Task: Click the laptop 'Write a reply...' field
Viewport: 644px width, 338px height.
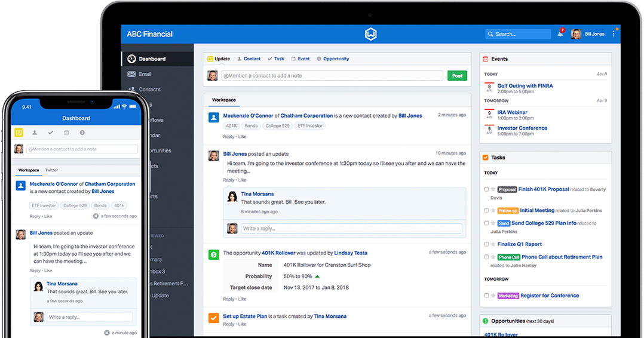Action: (351, 228)
